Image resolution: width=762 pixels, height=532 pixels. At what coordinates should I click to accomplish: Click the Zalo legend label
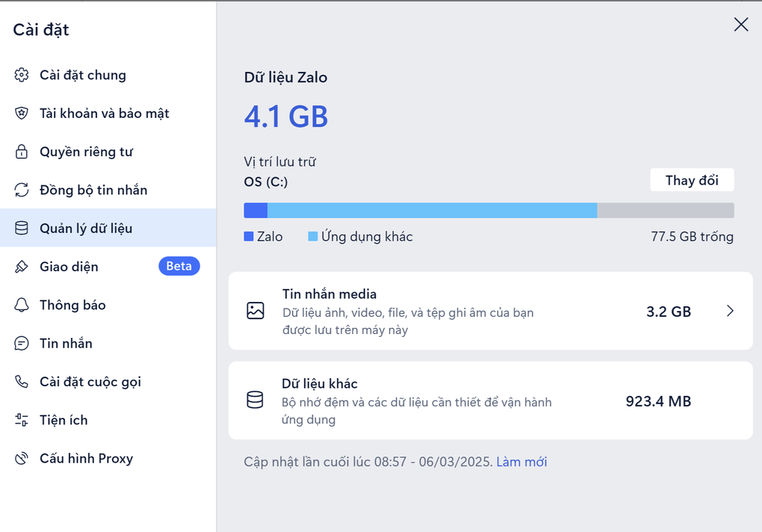(270, 237)
